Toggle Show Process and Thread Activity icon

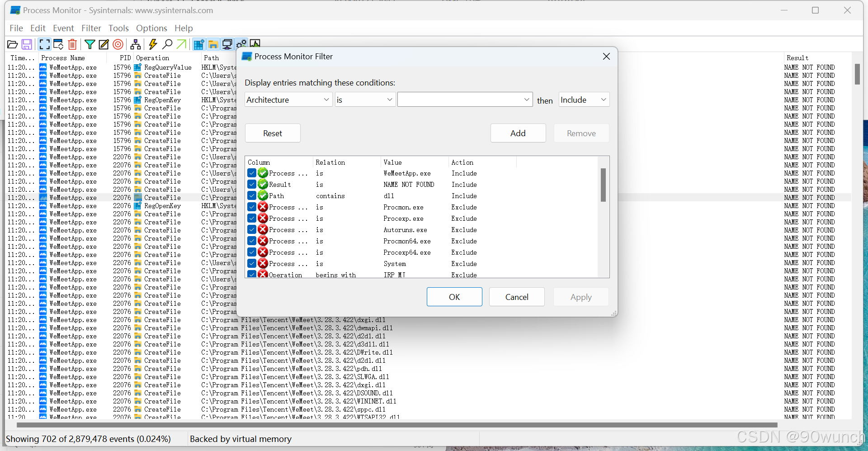click(241, 43)
